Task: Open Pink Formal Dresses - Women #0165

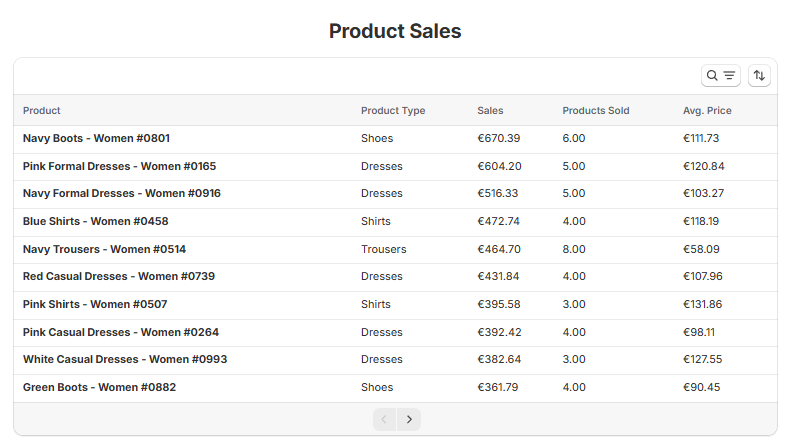Action: (x=119, y=166)
